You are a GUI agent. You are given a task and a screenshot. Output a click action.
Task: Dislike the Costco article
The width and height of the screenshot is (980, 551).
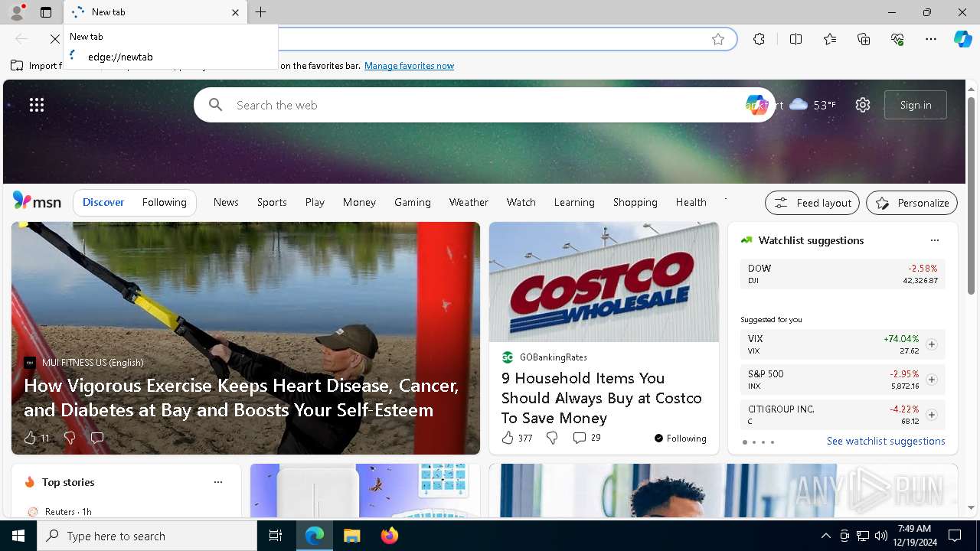[x=552, y=438]
